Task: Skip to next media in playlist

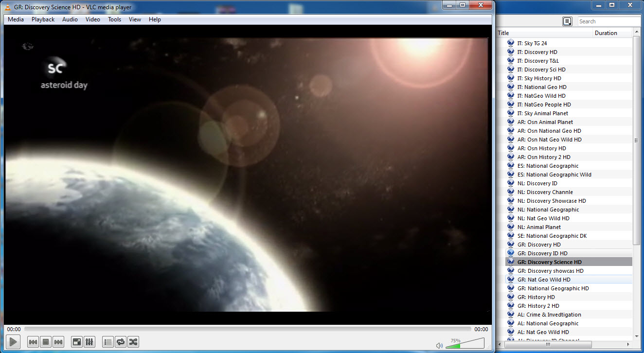Action: click(x=58, y=342)
